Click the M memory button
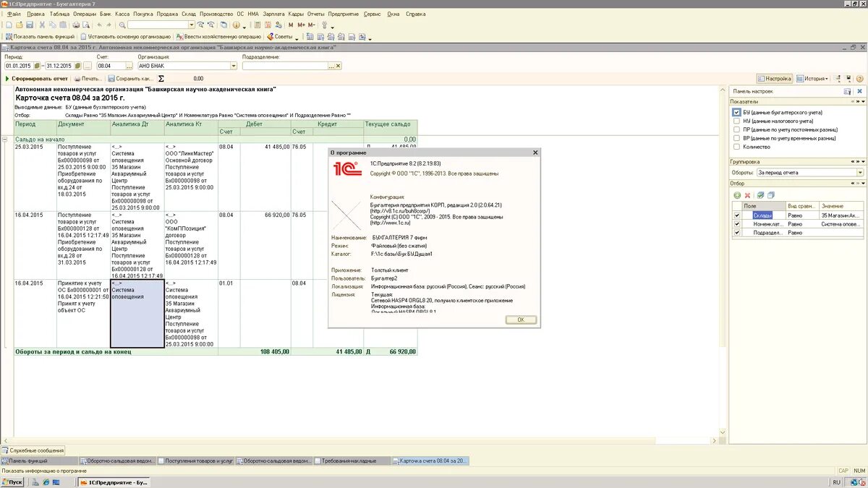 [291, 25]
